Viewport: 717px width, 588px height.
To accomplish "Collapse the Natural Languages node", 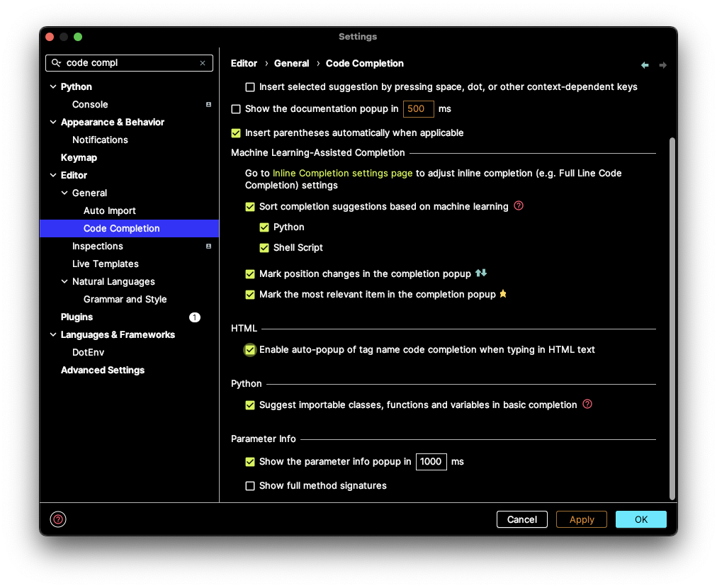I will pyautogui.click(x=64, y=282).
